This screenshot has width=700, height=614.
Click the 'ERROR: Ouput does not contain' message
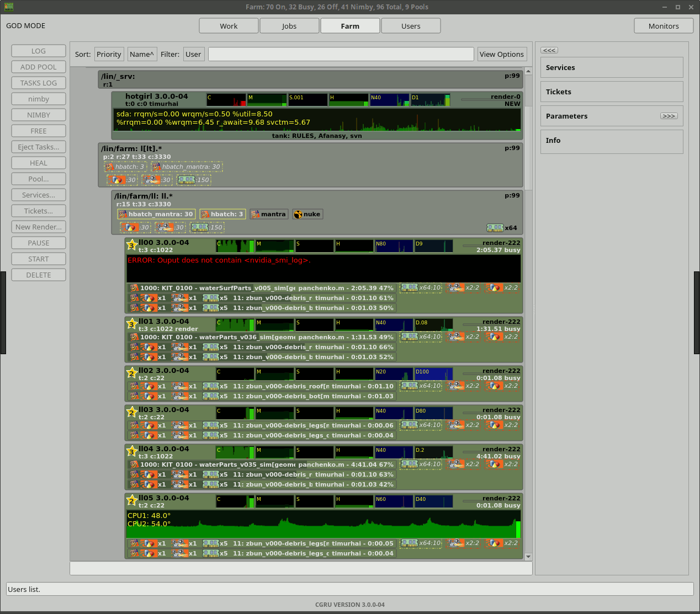point(219,260)
